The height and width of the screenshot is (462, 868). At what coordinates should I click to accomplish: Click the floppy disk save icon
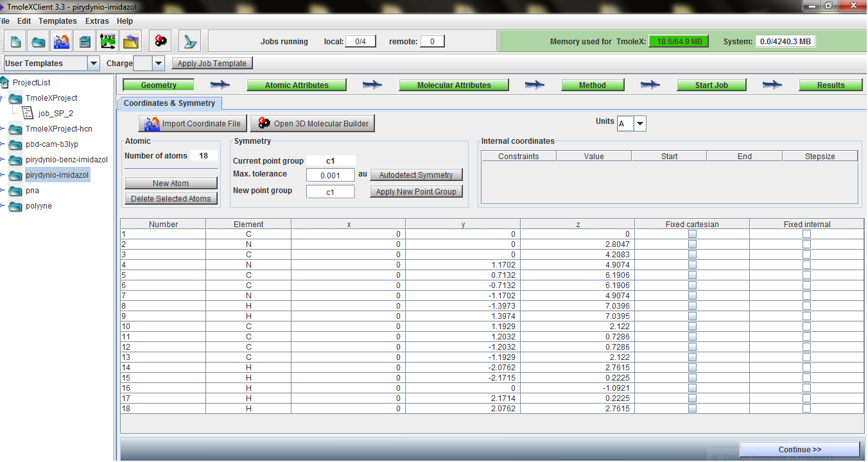(85, 42)
